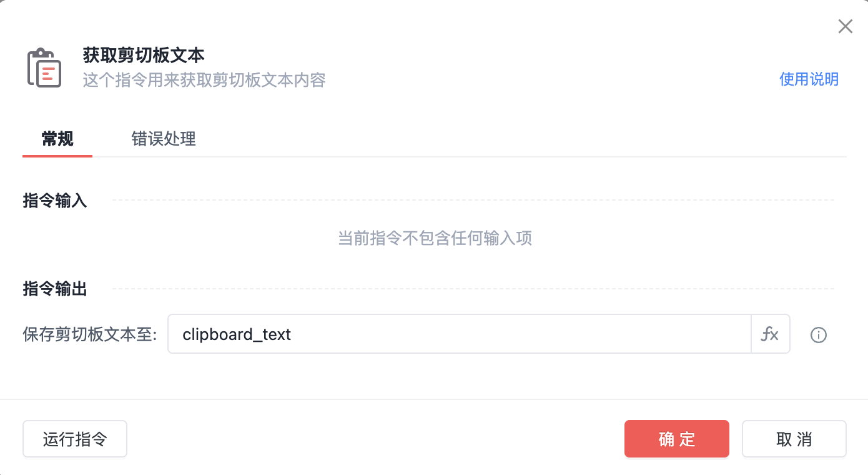The height and width of the screenshot is (475, 868).
Task: Click the dialog title 获取剪切板文本
Action: (143, 55)
